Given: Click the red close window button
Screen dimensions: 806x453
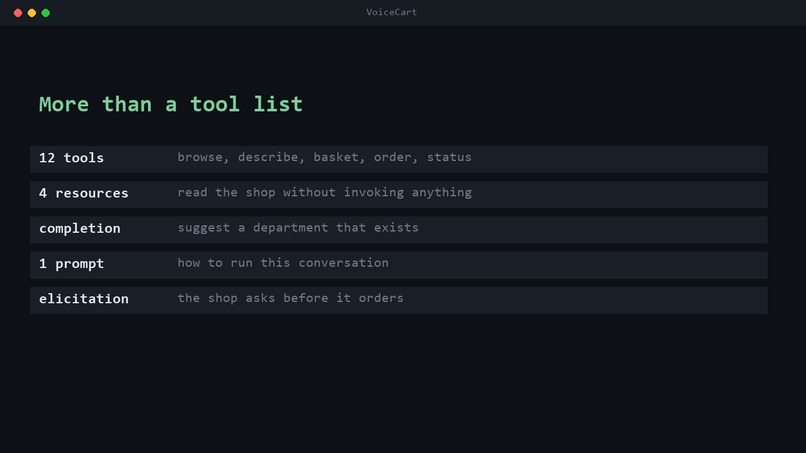Looking at the screenshot, I should [x=18, y=13].
